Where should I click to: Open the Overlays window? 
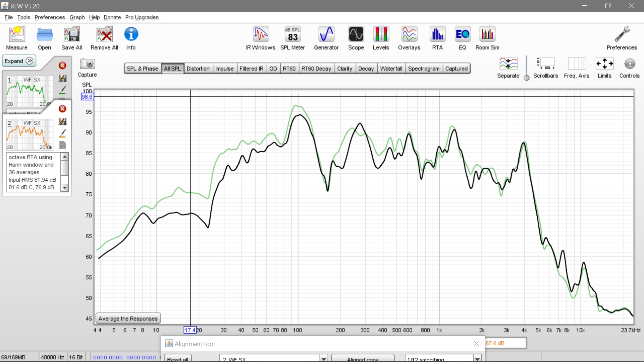409,38
